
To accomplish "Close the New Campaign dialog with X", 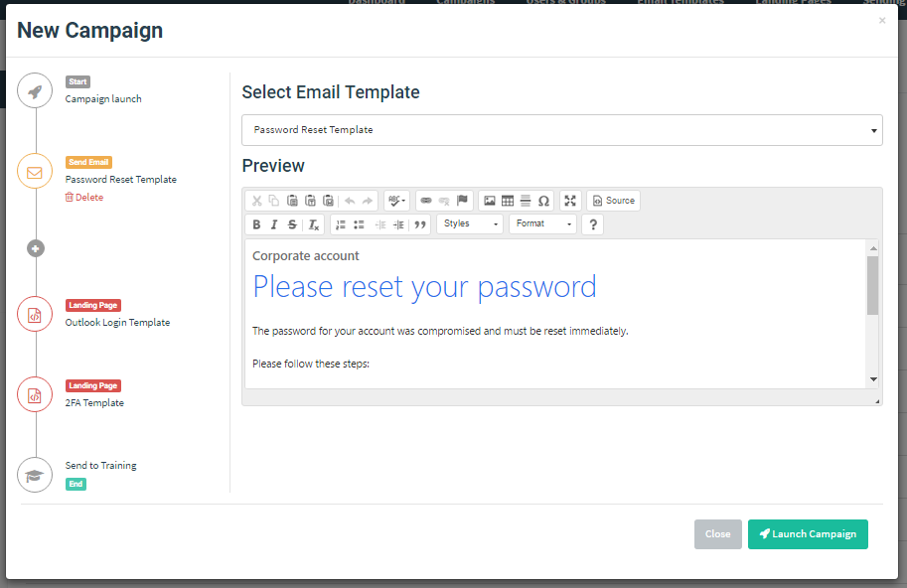I will pyautogui.click(x=881, y=21).
